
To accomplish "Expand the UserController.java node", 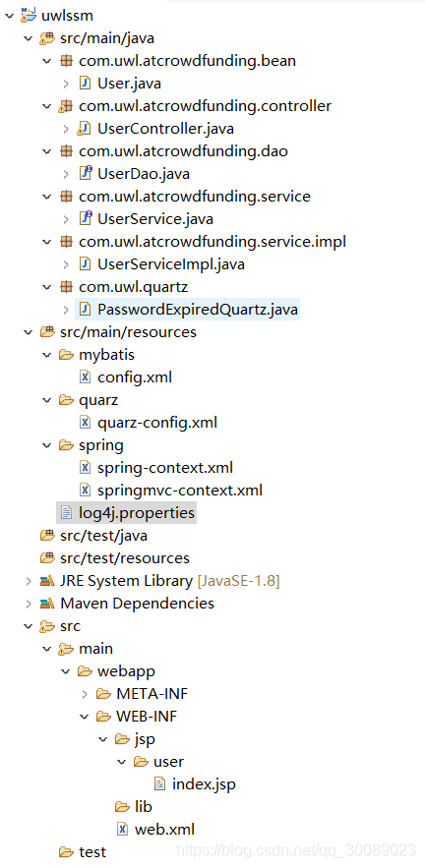I will [x=66, y=129].
